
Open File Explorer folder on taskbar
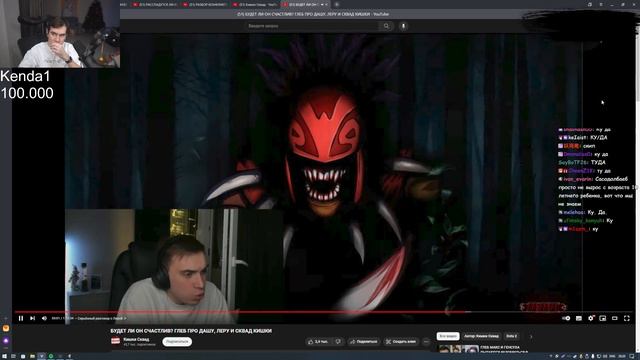pyautogui.click(x=32, y=356)
